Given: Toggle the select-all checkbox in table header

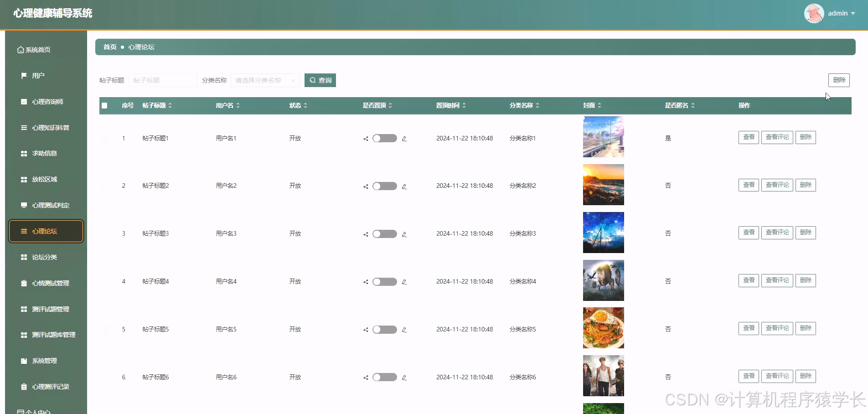Looking at the screenshot, I should 104,105.
